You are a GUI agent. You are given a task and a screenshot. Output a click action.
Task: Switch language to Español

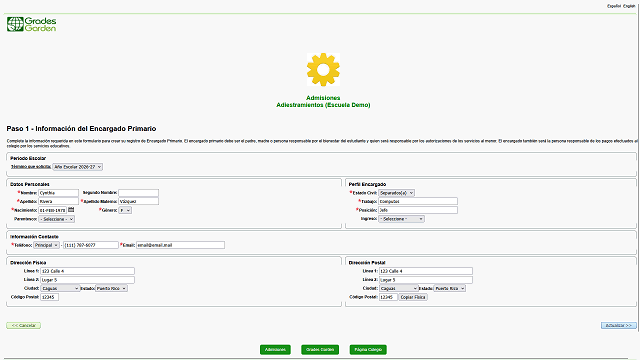click(614, 6)
